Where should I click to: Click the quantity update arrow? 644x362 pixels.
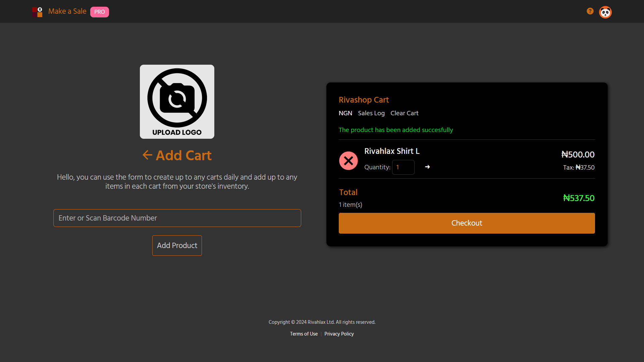click(427, 167)
